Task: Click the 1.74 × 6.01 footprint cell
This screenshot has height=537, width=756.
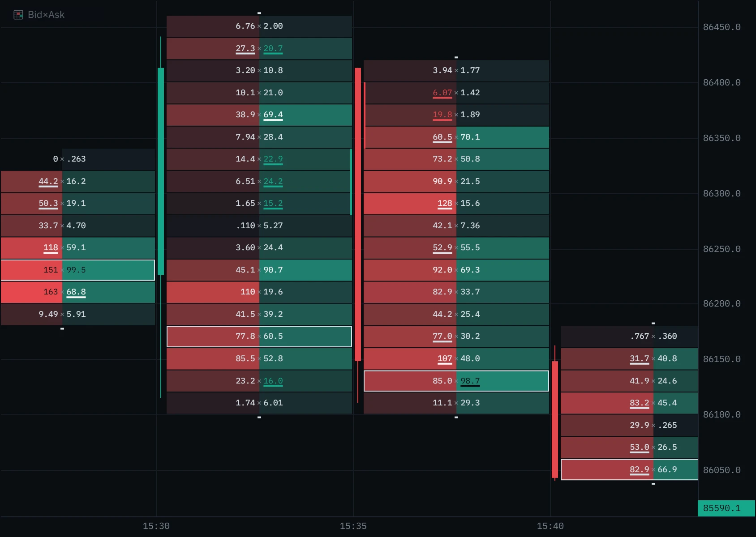Action: (259, 403)
